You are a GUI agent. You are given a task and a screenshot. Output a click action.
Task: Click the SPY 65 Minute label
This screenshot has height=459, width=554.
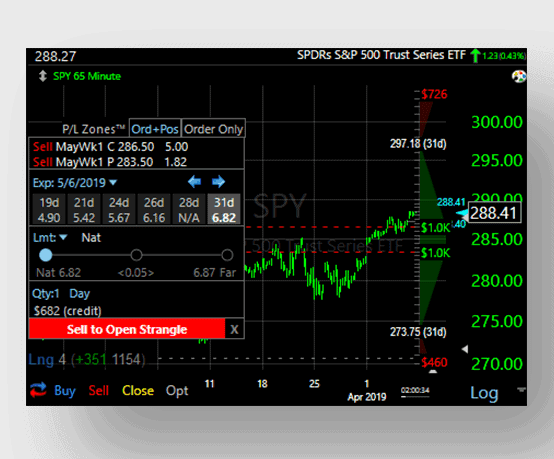[x=87, y=76]
